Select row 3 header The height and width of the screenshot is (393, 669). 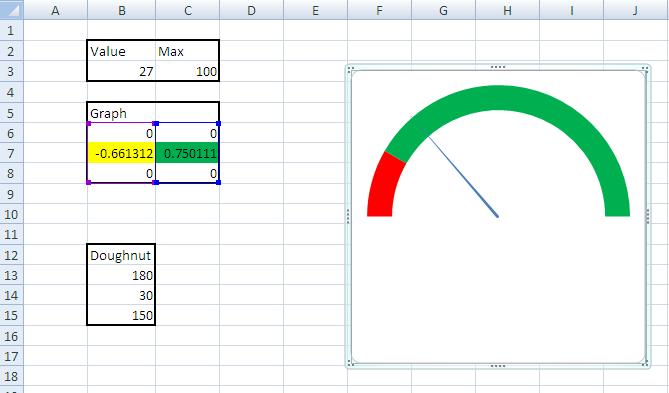[12, 71]
